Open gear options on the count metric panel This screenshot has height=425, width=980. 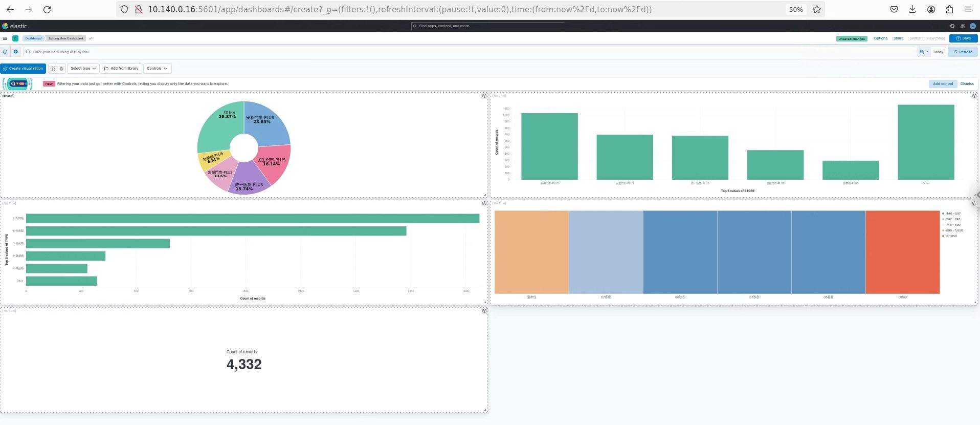tap(484, 311)
